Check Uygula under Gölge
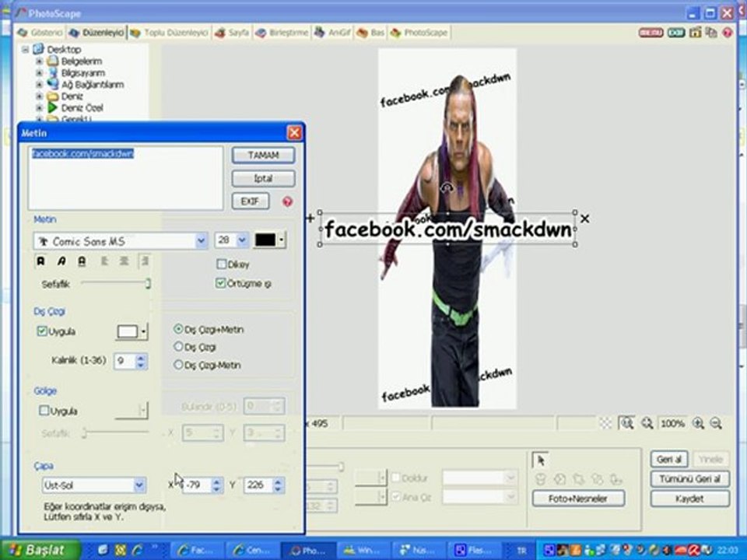The height and width of the screenshot is (560, 747). 44,411
